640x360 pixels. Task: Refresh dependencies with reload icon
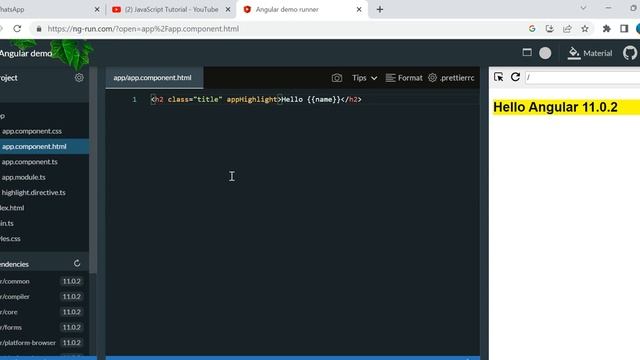point(77,264)
